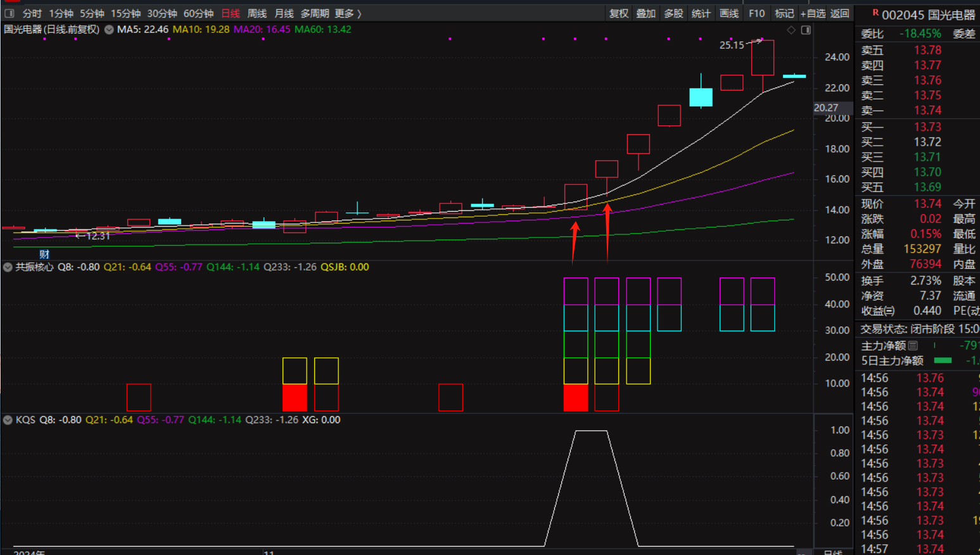Screen dimensions: 980x555
Task: Add stock via +自选 button
Action: [813, 13]
